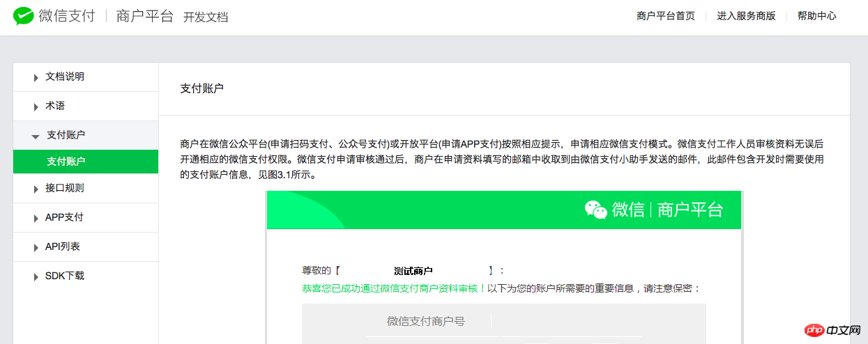This screenshot has width=868, height=344.
Task: Expand the 文档说明 arrow
Action: 36,78
